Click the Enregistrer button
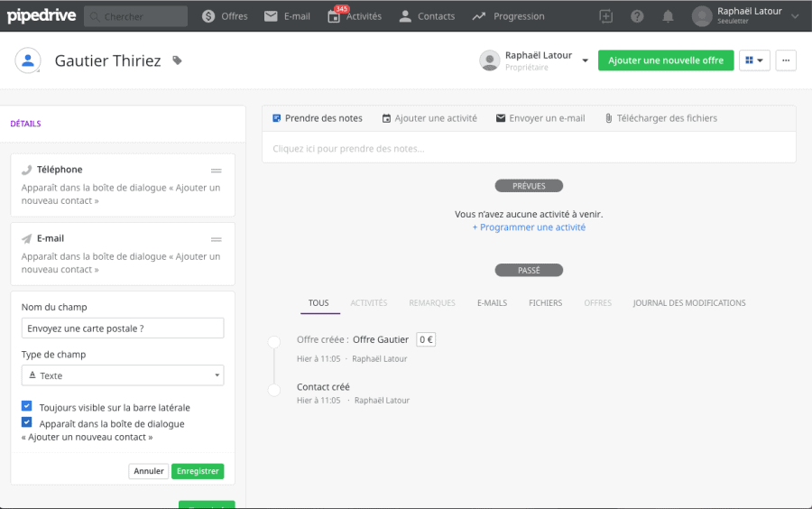 198,471
